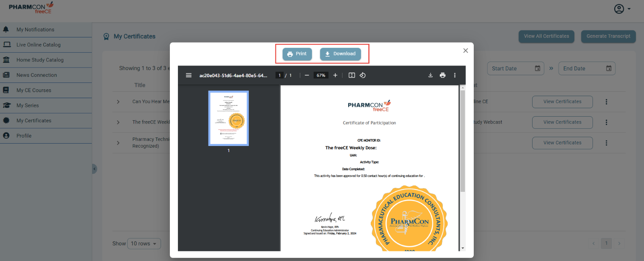Image resolution: width=644 pixels, height=261 pixels.
Task: Toggle the PDF viewer sidebar menu icon
Action: point(188,75)
